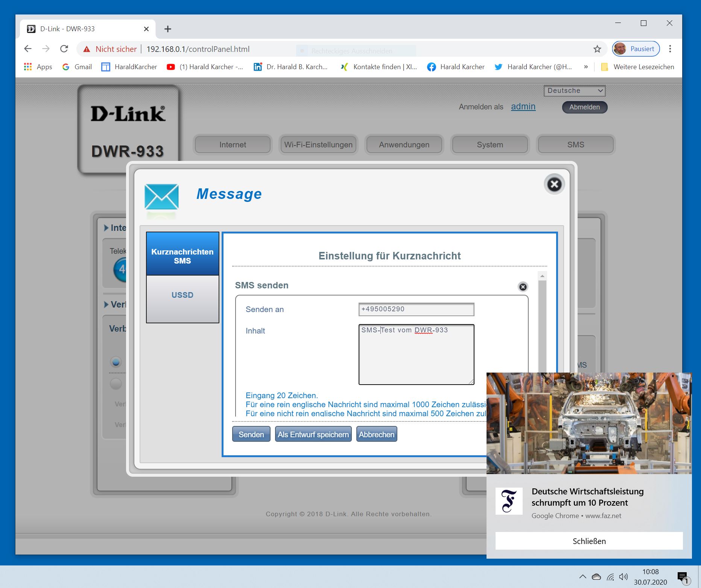Open the YouTube Harald Karcher bookmark
Image resolution: width=701 pixels, height=588 pixels.
[205, 67]
